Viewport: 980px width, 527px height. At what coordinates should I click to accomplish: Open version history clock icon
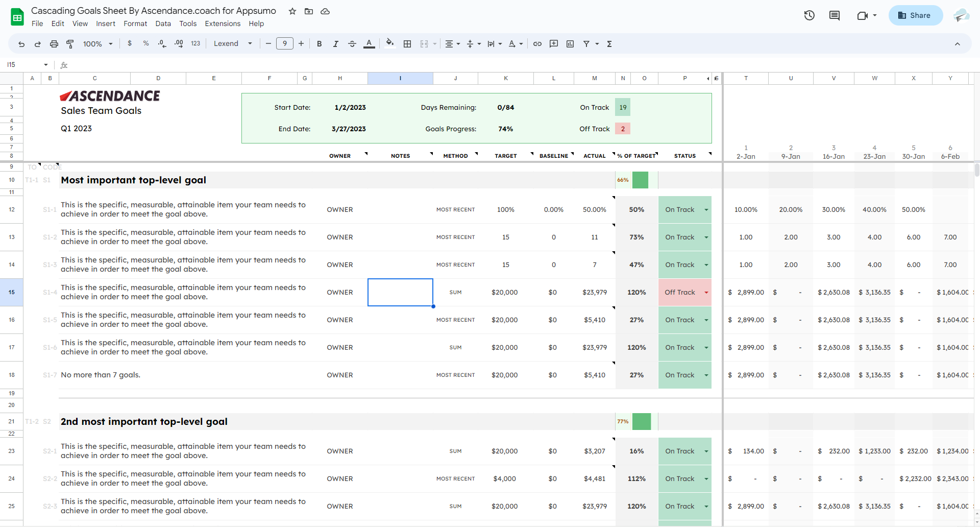809,15
